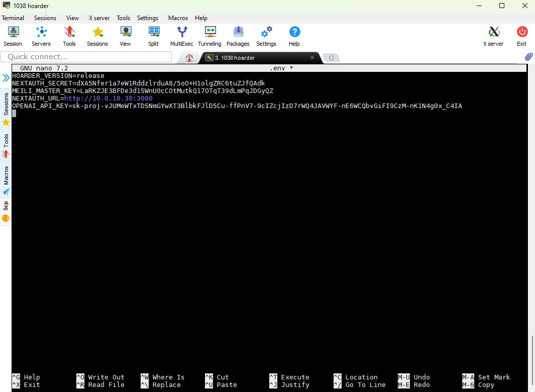Screen dimensions: 535x392
Task: Click the ^X Exit shortcut hint
Action: (x=26, y=385)
